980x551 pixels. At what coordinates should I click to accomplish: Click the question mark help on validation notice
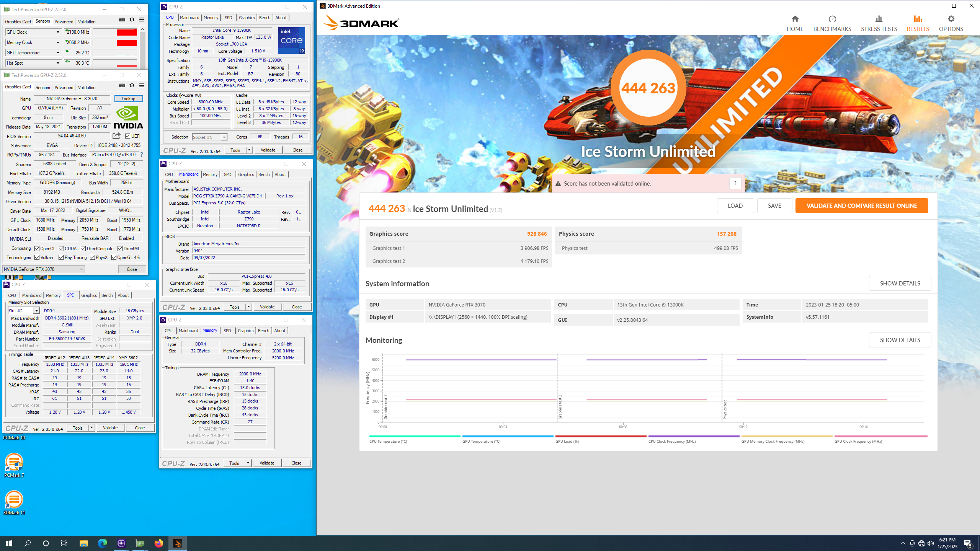pos(735,183)
